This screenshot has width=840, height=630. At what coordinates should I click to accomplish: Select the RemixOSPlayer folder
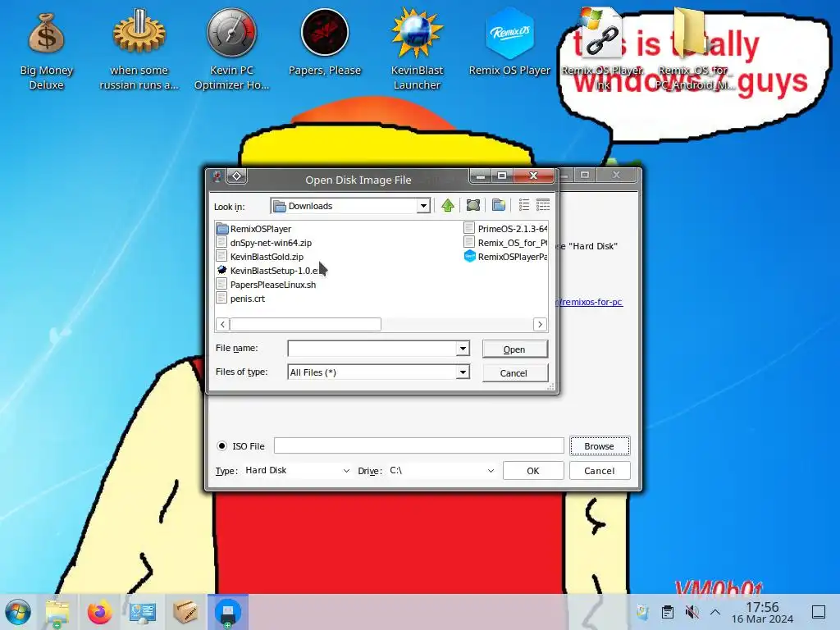pyautogui.click(x=254, y=229)
